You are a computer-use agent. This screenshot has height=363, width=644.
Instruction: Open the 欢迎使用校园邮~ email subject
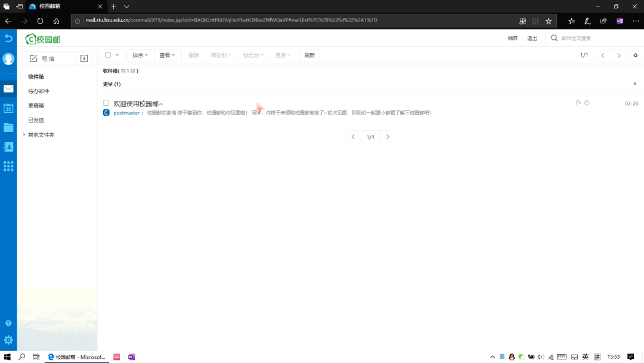click(x=138, y=104)
